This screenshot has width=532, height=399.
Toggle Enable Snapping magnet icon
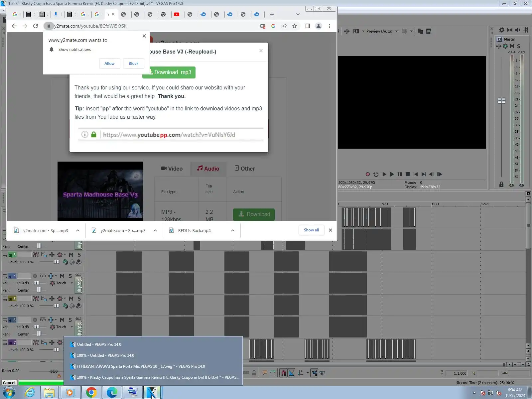[x=283, y=373]
